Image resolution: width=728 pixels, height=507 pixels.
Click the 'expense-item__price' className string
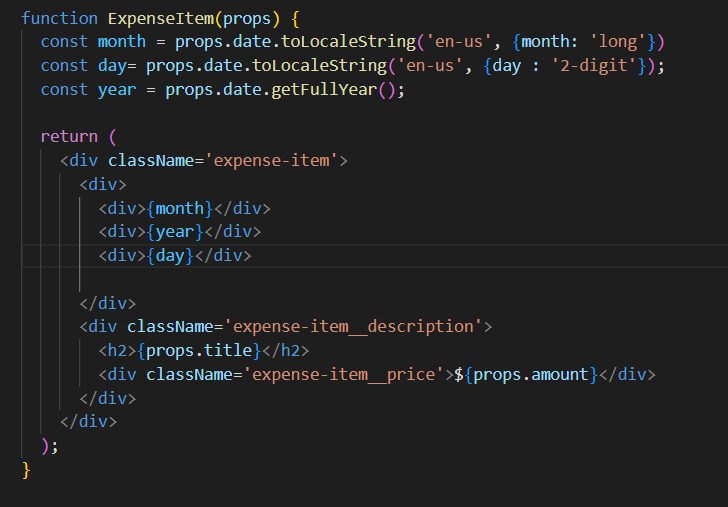(x=344, y=374)
